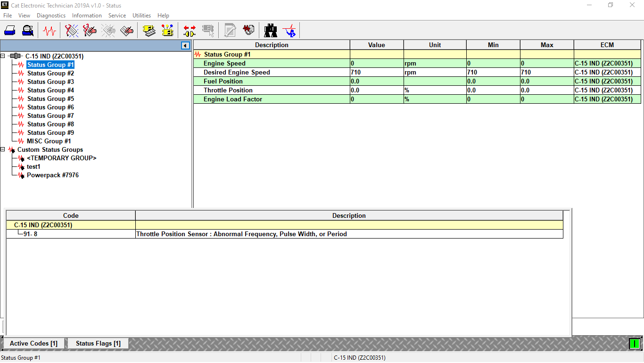Collapse the C-15 IND tree node
This screenshot has width=644, height=363.
(3, 56)
